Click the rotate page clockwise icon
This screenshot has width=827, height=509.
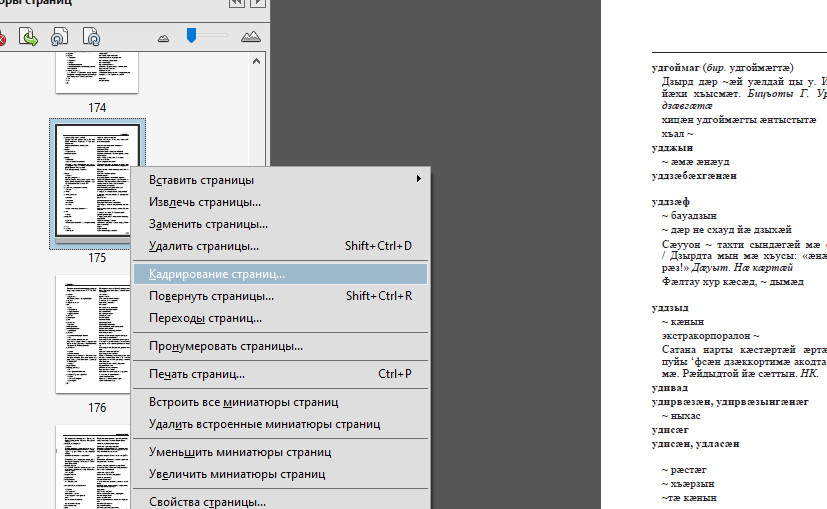click(x=91, y=37)
